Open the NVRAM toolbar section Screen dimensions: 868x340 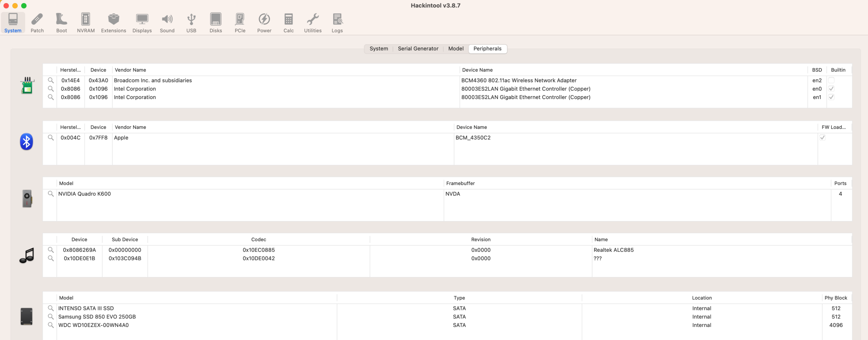[86, 23]
